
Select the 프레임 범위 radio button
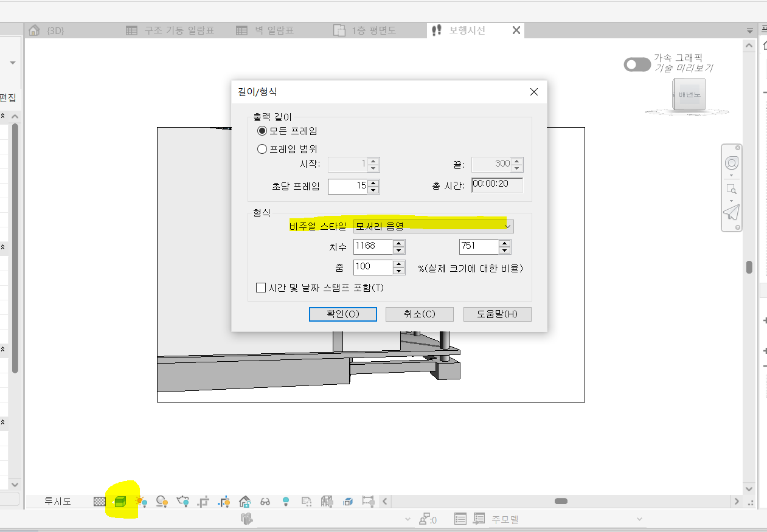tap(262, 149)
